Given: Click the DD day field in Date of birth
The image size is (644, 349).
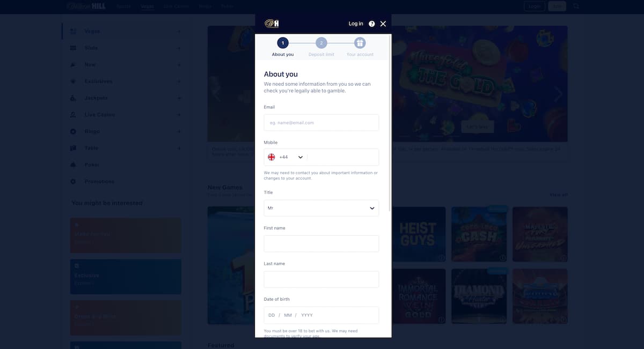Looking at the screenshot, I should click(x=272, y=315).
